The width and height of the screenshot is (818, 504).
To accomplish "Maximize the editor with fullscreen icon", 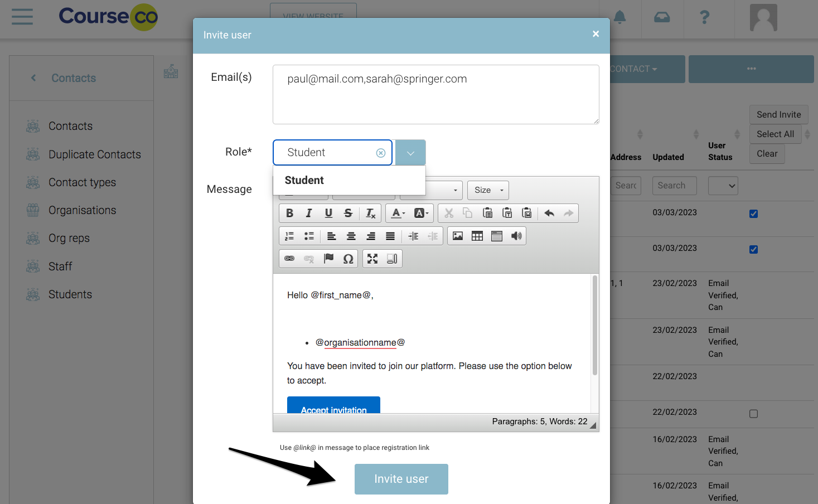I will (372, 259).
